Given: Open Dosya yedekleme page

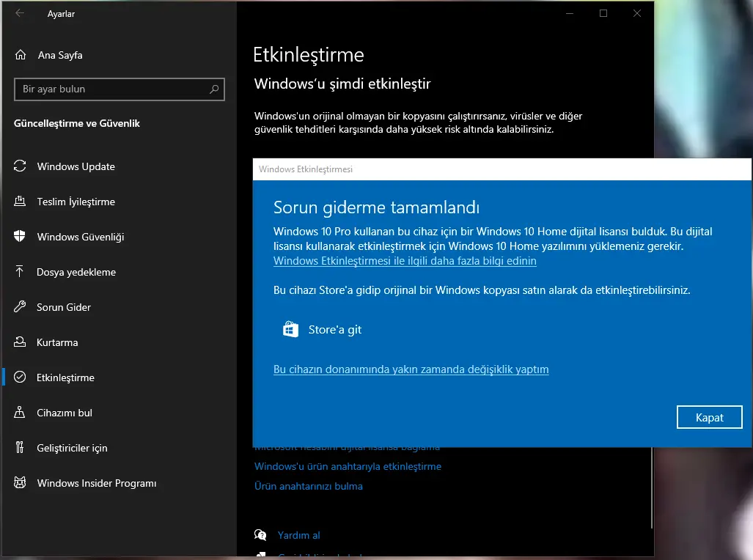Looking at the screenshot, I should pyautogui.click(x=120, y=272).
